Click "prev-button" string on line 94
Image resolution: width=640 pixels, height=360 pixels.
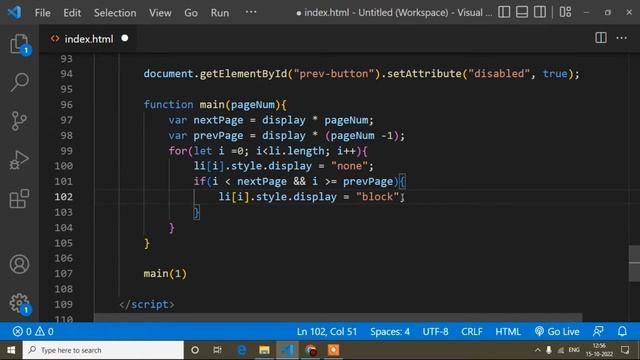[333, 74]
